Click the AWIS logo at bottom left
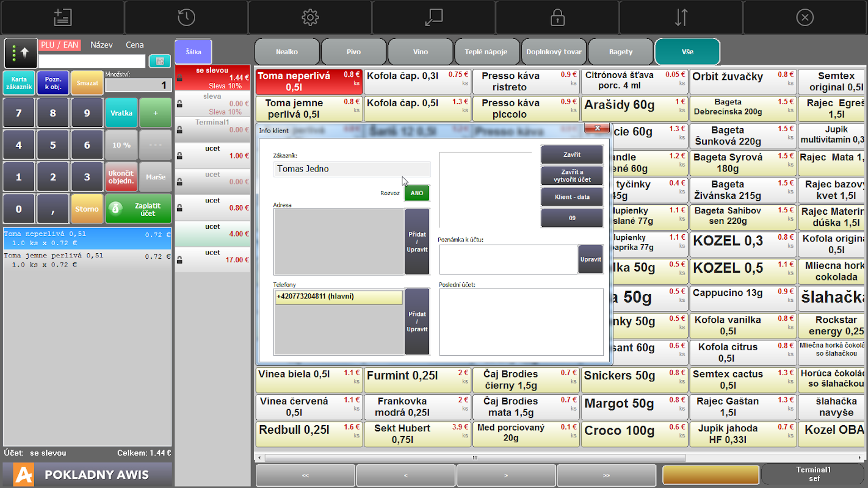 pyautogui.click(x=24, y=475)
